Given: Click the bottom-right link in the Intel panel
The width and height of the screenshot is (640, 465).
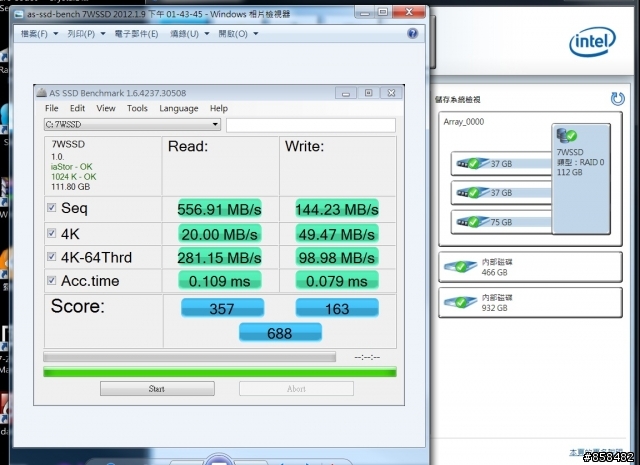Looking at the screenshot, I should tap(596, 452).
